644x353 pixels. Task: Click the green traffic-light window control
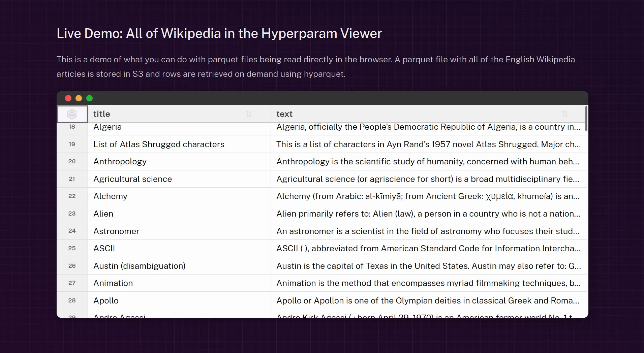(x=90, y=98)
